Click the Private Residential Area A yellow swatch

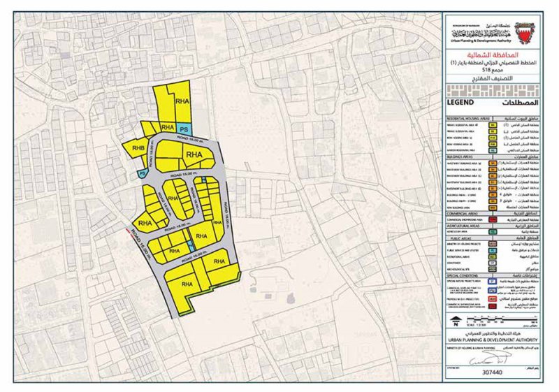(493, 126)
